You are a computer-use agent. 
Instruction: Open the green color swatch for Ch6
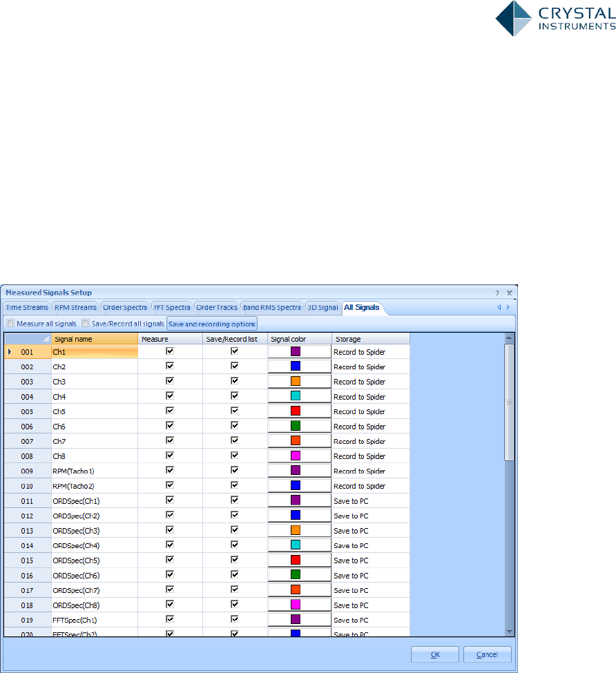pyautogui.click(x=296, y=426)
